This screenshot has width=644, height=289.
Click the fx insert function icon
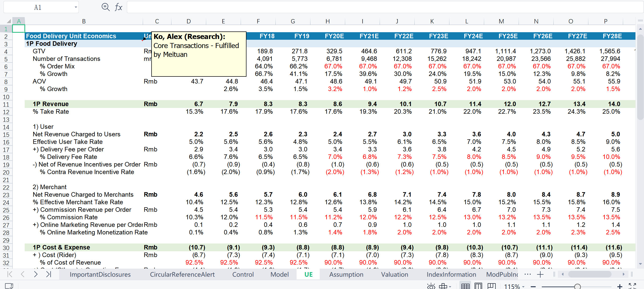pyautogui.click(x=118, y=7)
